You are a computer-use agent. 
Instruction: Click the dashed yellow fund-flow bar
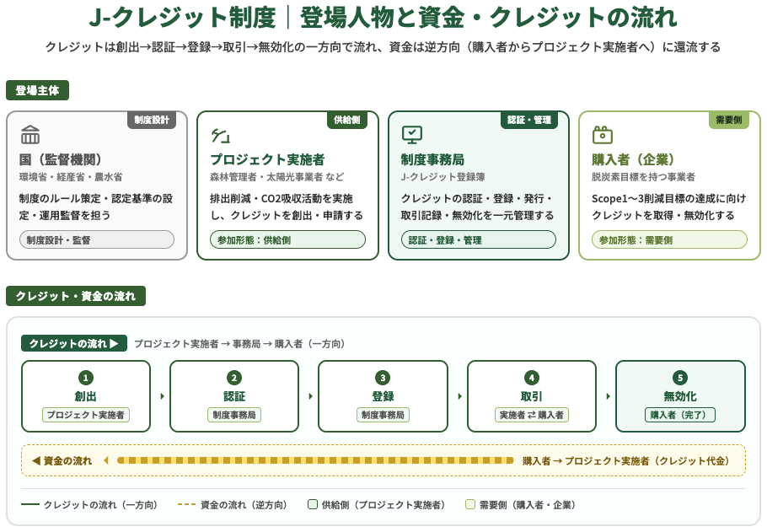315,460
